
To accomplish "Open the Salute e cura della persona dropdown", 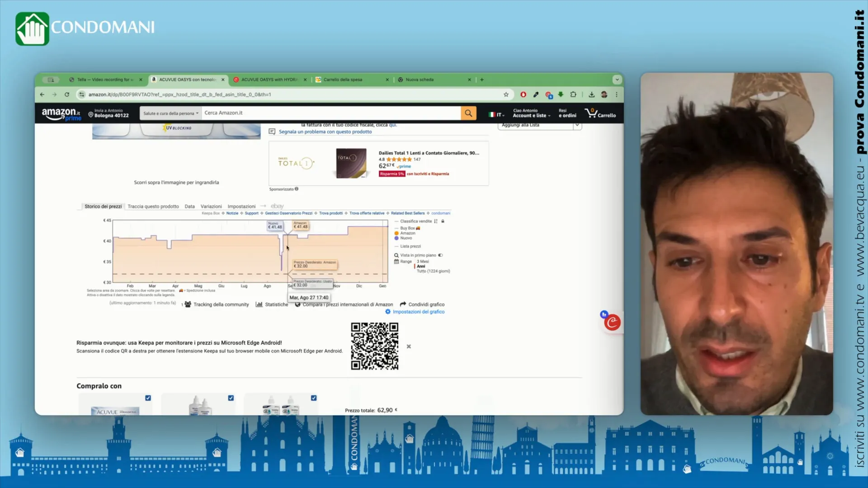I will tap(171, 113).
